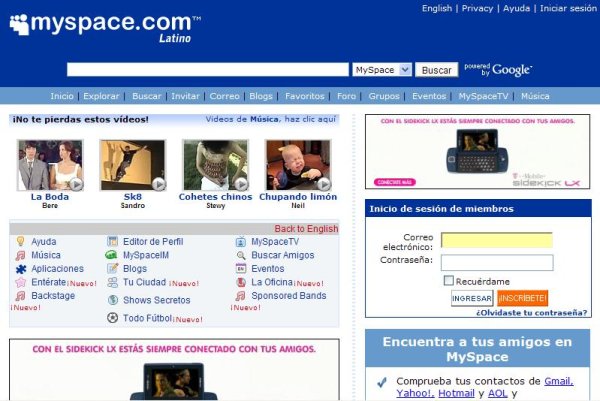The image size is (600, 401).
Task: Click the Sidekick LX ad beside login
Action: pos(478,152)
